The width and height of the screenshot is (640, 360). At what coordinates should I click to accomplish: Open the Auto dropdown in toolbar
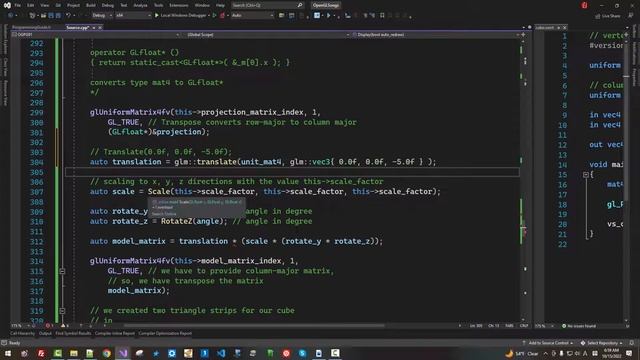pyautogui.click(x=252, y=16)
